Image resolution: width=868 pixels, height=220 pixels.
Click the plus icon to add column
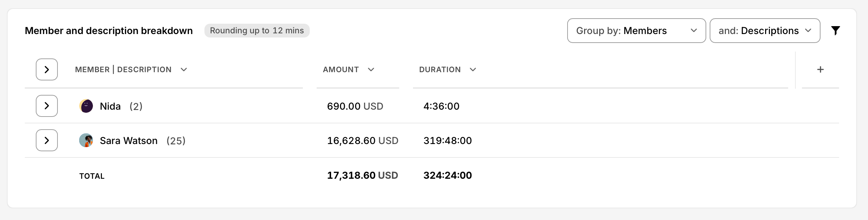coord(820,69)
